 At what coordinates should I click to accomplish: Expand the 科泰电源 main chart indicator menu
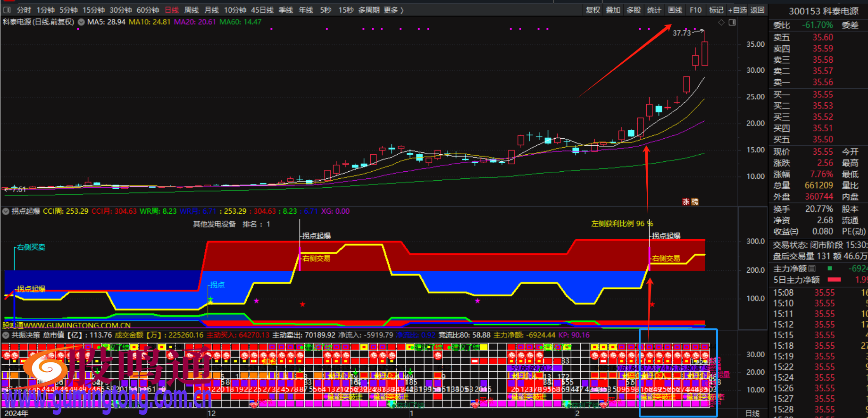[81, 22]
